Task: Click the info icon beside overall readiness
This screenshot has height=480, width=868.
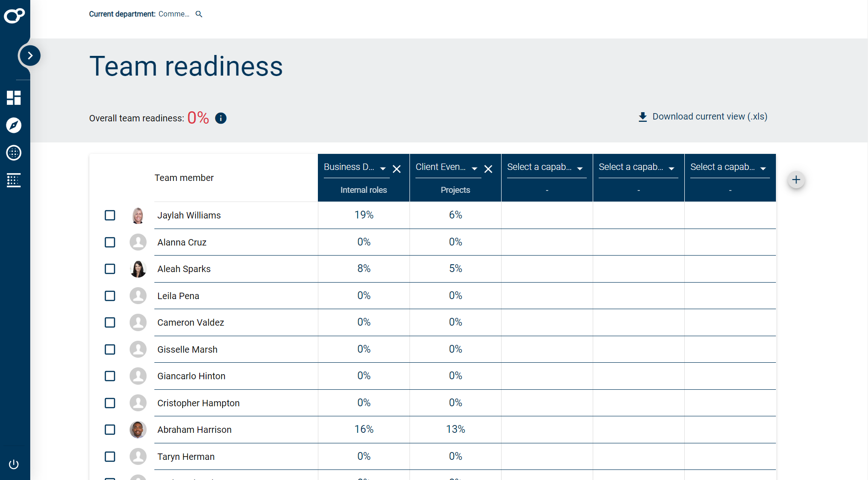Action: pyautogui.click(x=220, y=118)
